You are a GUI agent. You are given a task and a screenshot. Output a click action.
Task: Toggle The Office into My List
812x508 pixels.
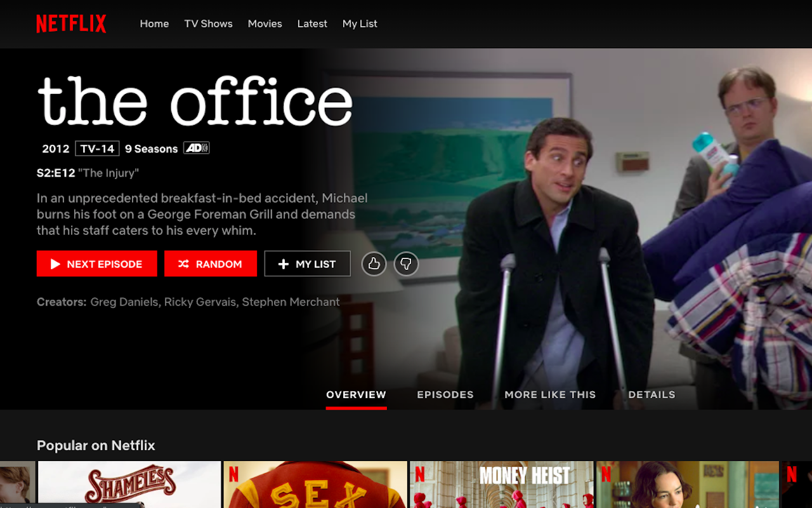[x=307, y=264]
